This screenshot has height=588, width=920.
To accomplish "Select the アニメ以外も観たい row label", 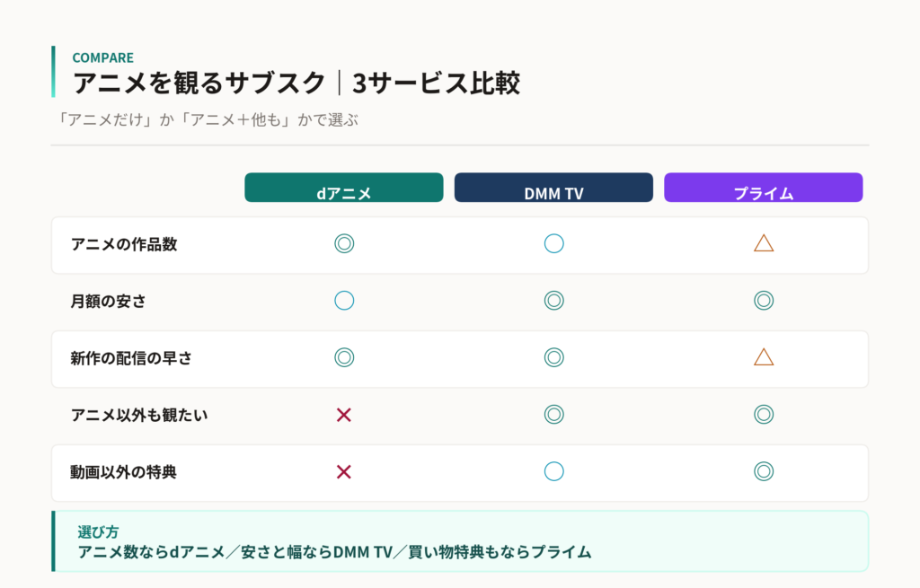I will 139,415.
